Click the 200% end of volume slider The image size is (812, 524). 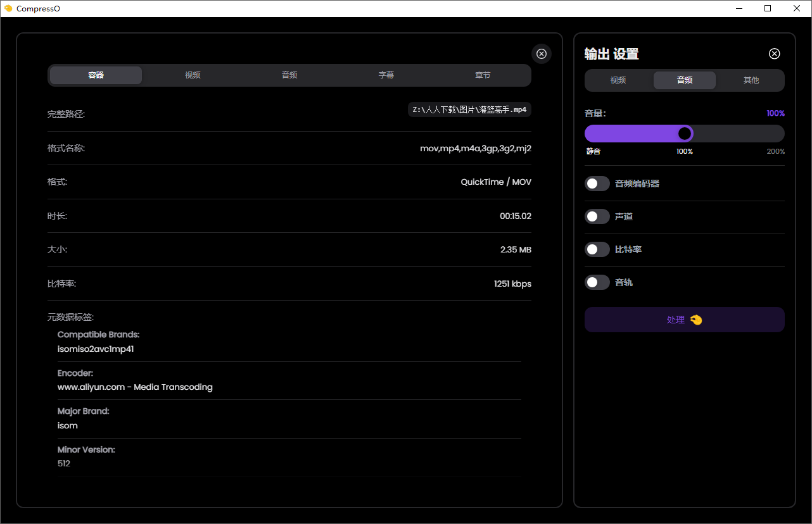(780, 134)
